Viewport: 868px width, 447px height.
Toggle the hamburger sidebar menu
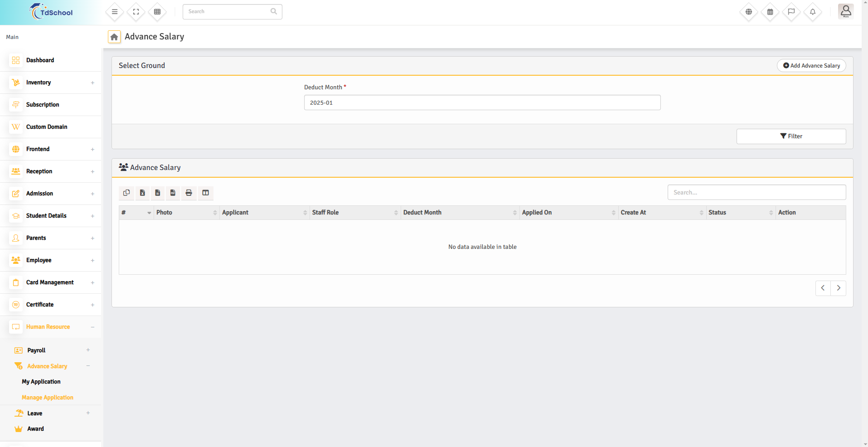pos(115,12)
